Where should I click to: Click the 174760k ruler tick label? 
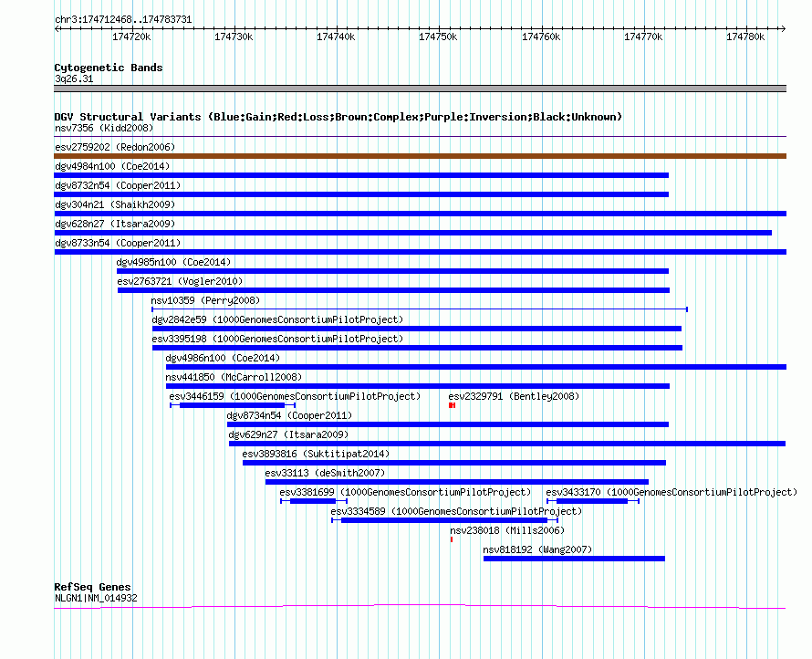541,37
